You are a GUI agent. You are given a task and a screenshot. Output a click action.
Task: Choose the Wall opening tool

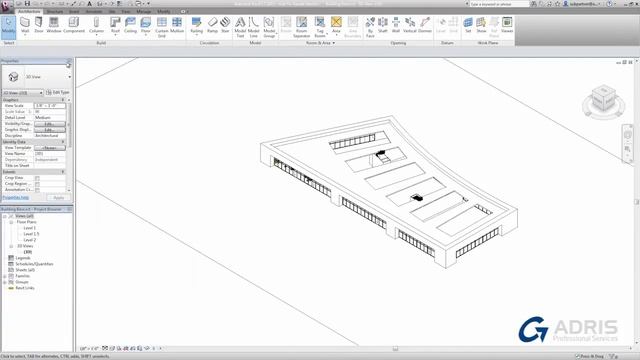396,25
